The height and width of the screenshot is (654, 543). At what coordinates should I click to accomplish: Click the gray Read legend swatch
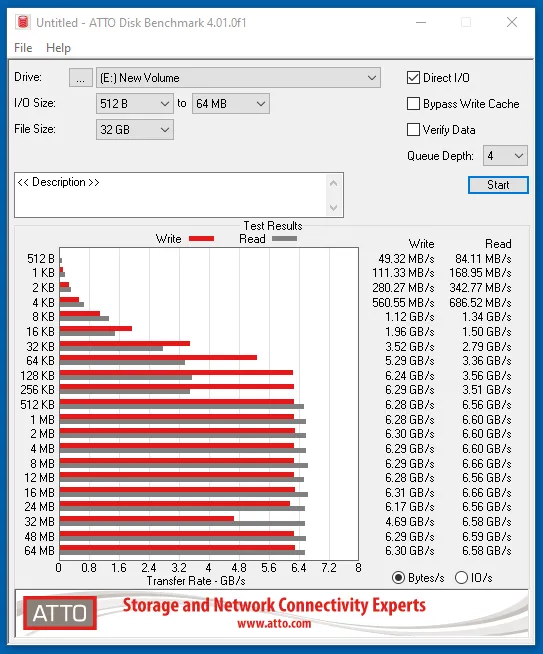tap(284, 239)
